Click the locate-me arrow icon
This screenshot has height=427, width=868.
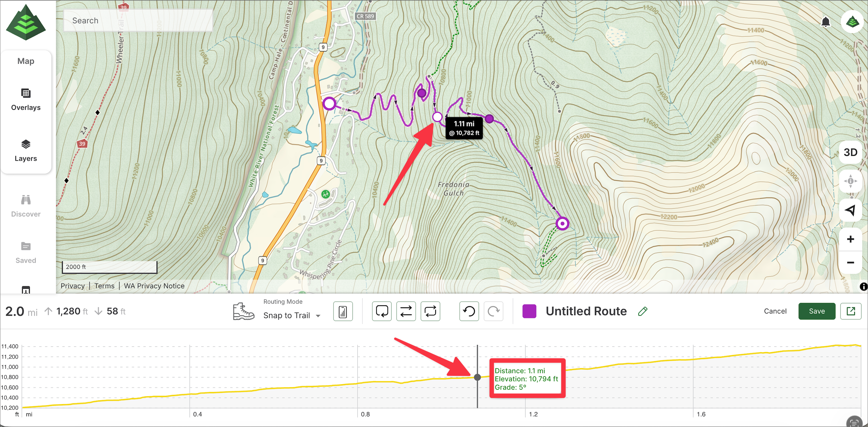850,210
